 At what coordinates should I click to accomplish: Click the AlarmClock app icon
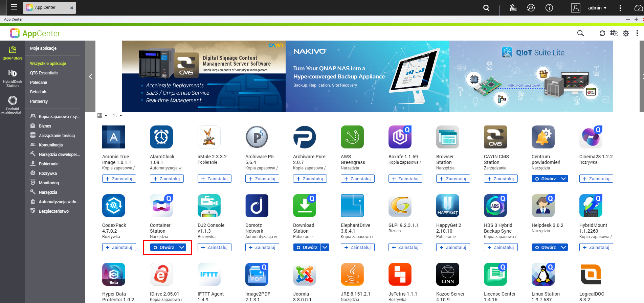161,137
